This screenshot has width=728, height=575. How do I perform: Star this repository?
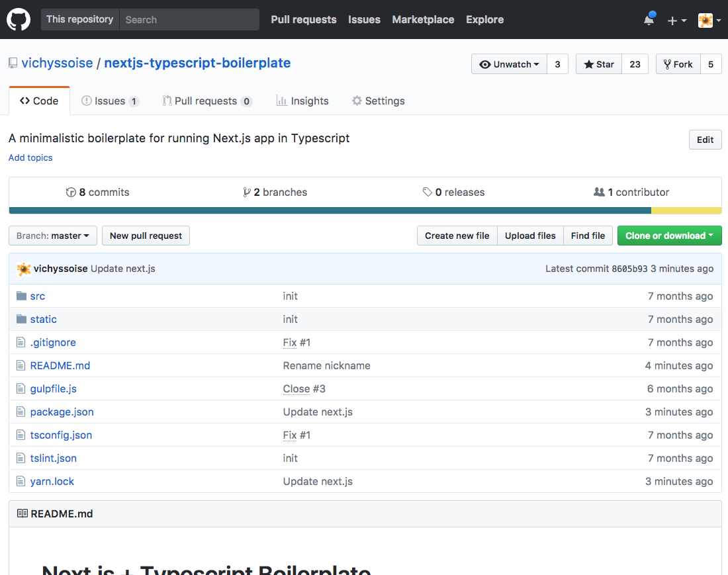[x=598, y=64]
